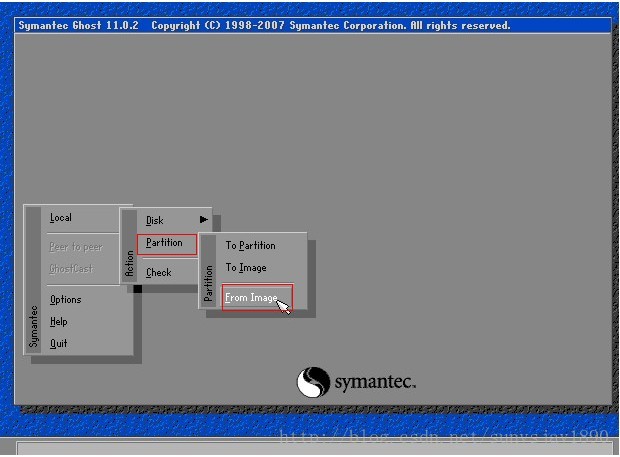This screenshot has height=457, width=620.
Task: Select the Options menu entry
Action: [66, 300]
